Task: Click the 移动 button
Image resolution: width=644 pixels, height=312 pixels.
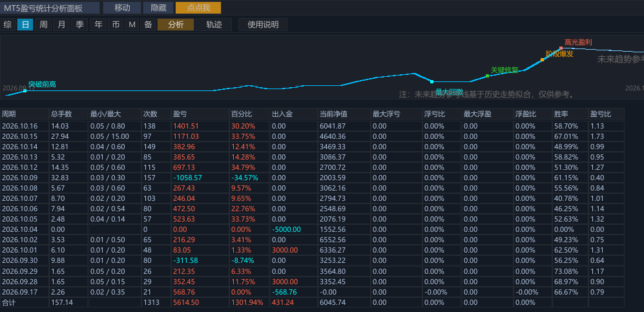Action: (x=122, y=7)
